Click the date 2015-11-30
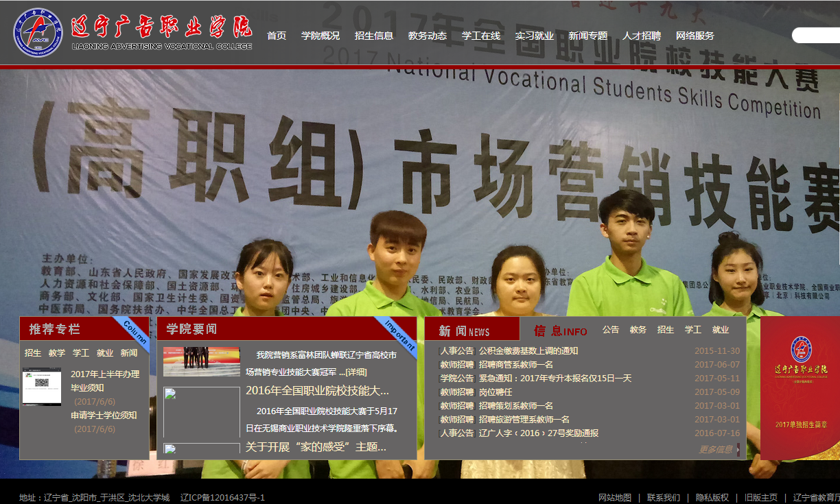 tap(717, 351)
